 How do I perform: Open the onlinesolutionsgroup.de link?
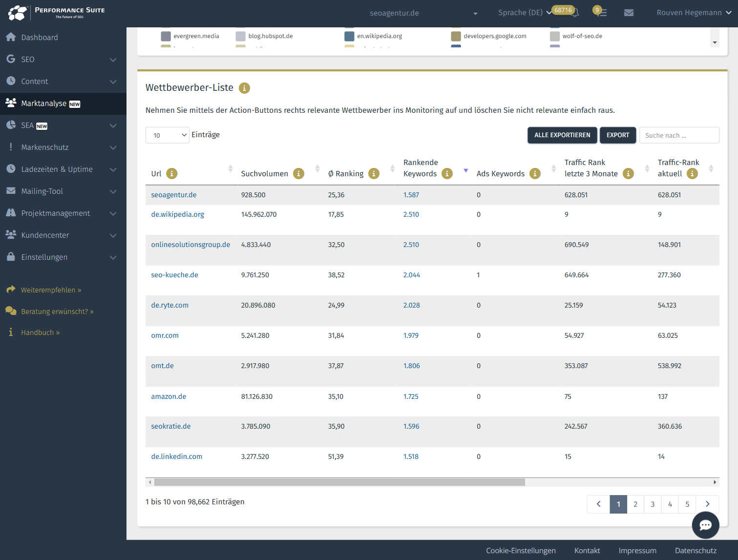[190, 245]
